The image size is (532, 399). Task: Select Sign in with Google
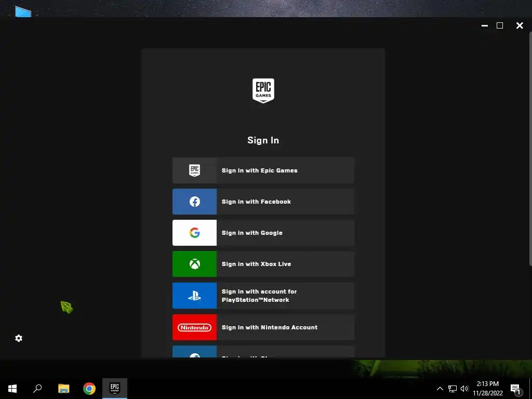click(x=263, y=233)
